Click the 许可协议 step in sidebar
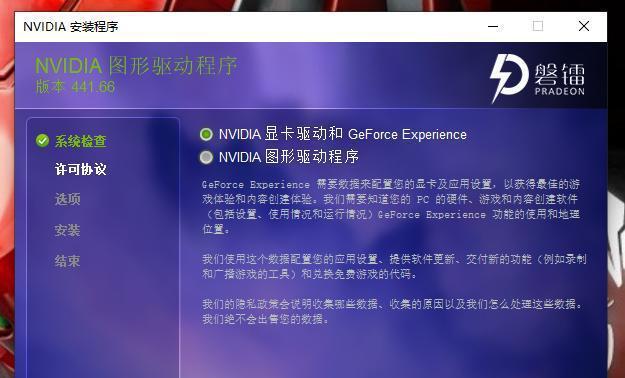Screen dimensions: 625x378 pyautogui.click(x=81, y=169)
